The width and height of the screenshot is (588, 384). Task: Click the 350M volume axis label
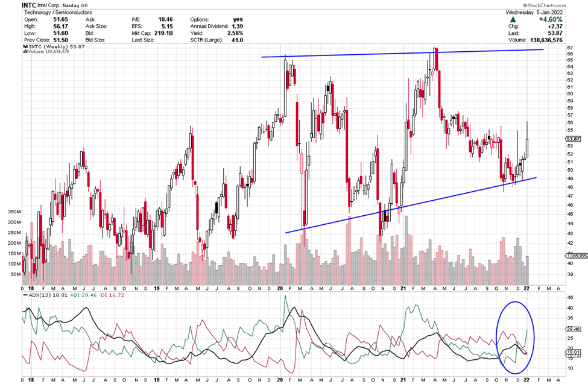pyautogui.click(x=14, y=212)
